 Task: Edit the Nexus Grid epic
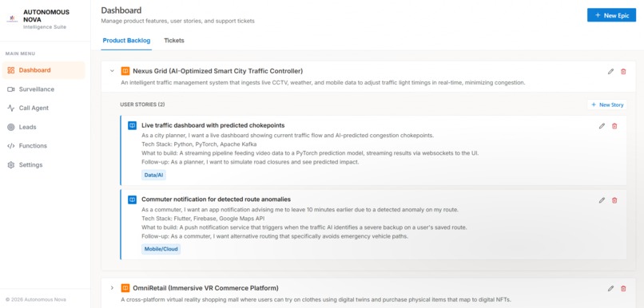tap(610, 71)
